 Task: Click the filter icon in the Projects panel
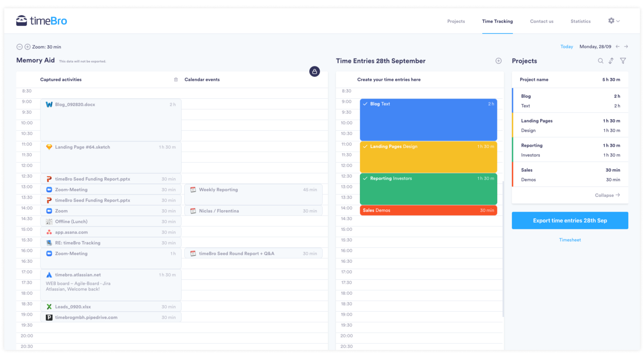tap(623, 61)
